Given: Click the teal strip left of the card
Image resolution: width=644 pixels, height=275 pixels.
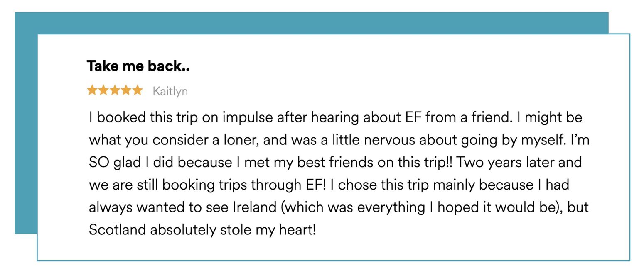Looking at the screenshot, I should tap(26, 134).
